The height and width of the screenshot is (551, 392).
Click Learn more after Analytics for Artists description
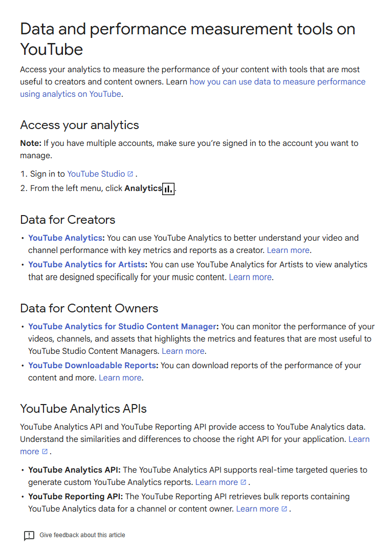pyautogui.click(x=250, y=277)
